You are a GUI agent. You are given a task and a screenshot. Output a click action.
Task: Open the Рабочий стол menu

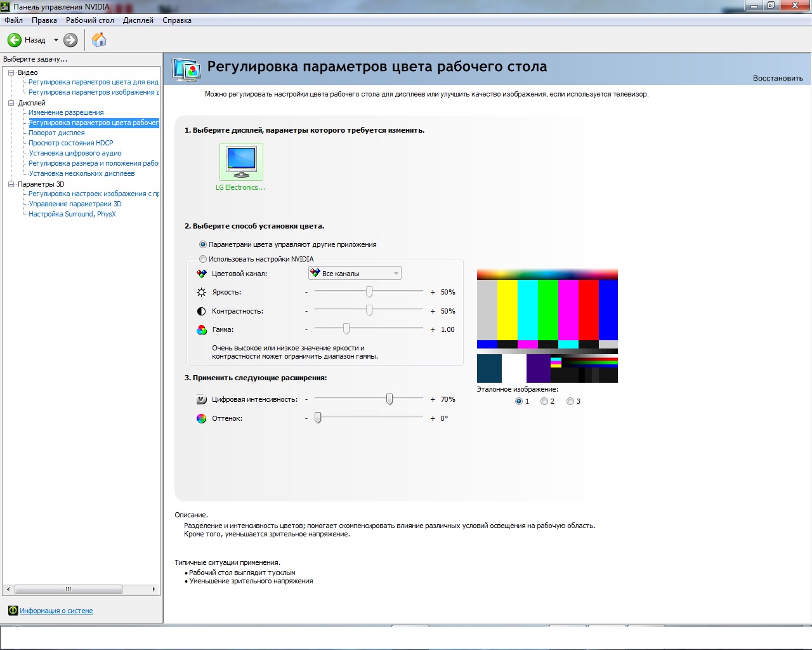click(90, 20)
